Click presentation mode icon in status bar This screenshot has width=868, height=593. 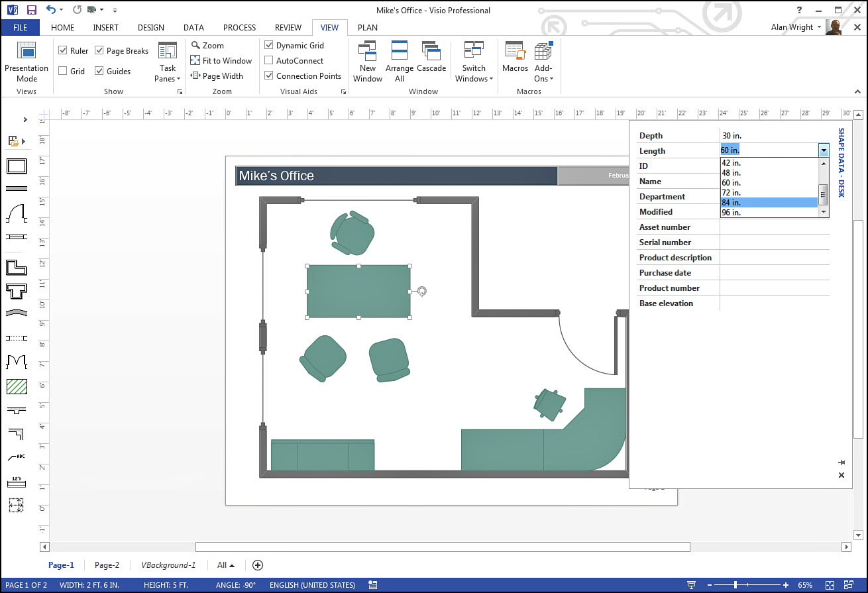[x=692, y=585]
